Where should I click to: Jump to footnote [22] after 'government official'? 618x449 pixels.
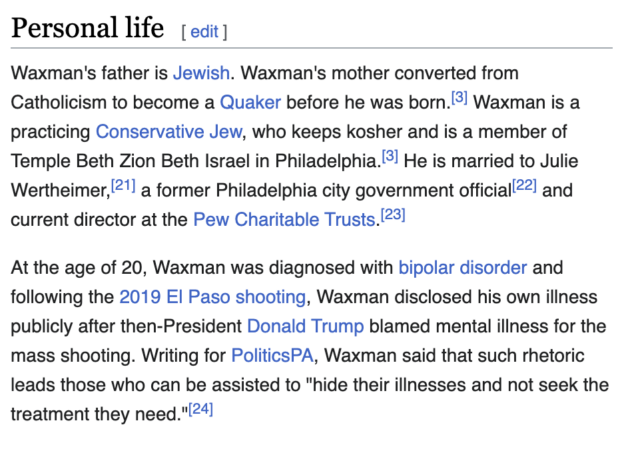pos(524,185)
